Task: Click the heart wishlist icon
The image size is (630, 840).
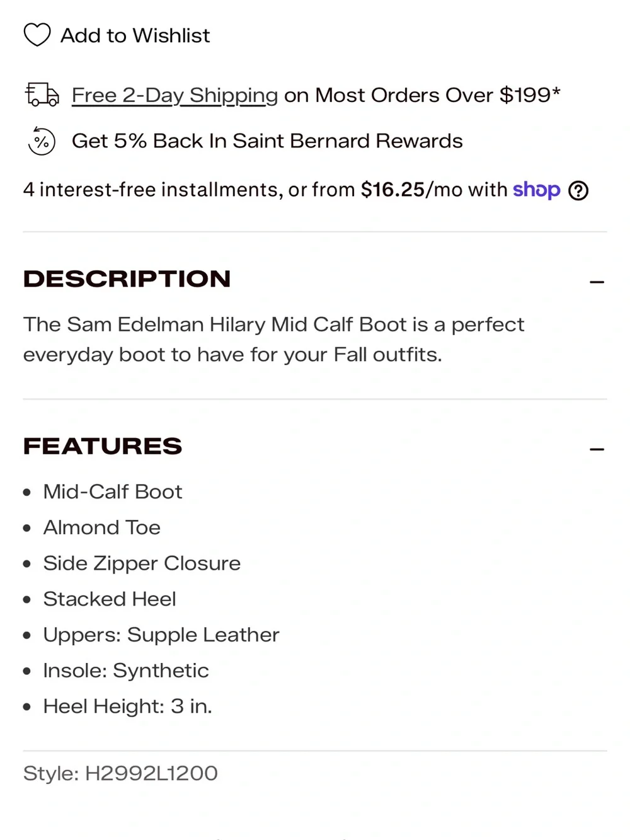Action: [37, 35]
